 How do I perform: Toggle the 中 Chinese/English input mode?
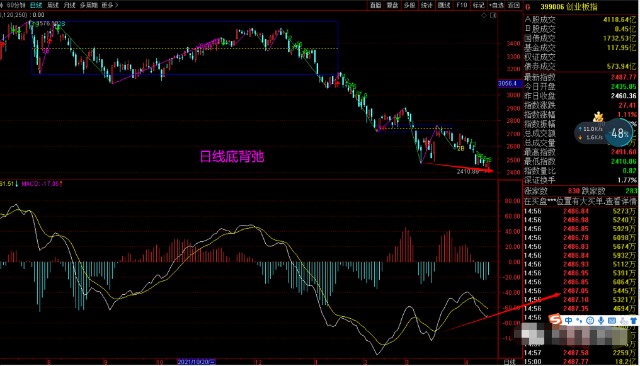pyautogui.click(x=568, y=321)
